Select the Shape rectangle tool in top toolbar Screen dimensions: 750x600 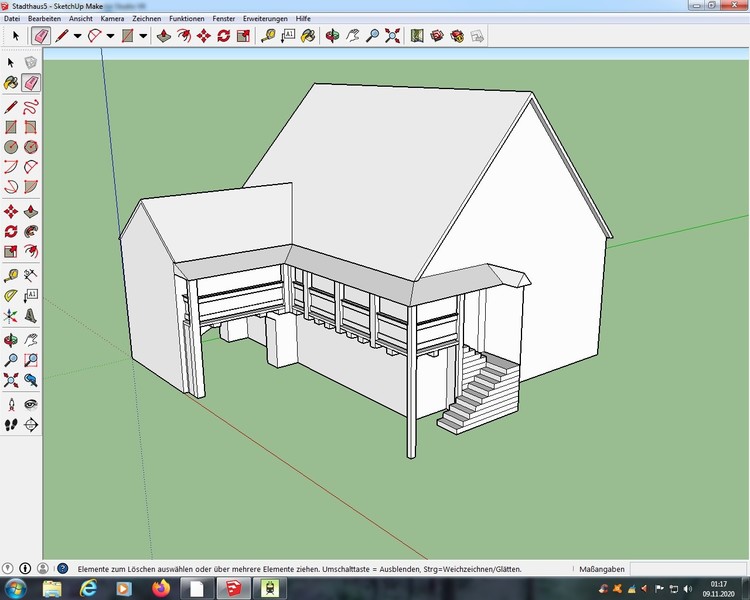(127, 36)
